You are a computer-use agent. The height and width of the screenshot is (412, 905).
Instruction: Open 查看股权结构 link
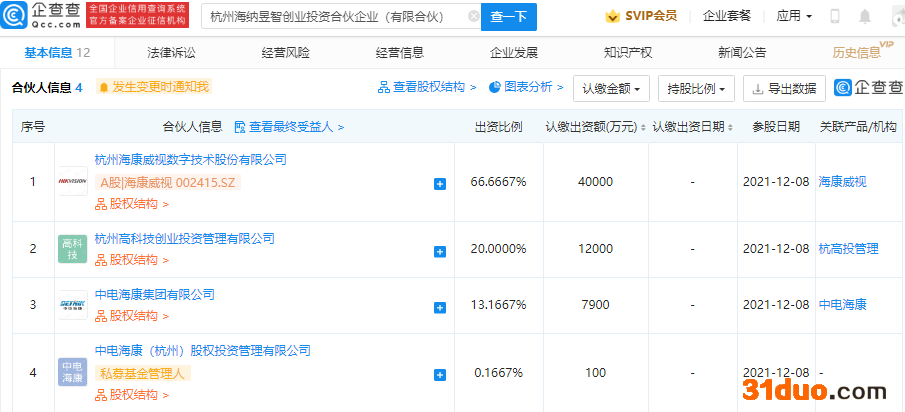coord(427,87)
